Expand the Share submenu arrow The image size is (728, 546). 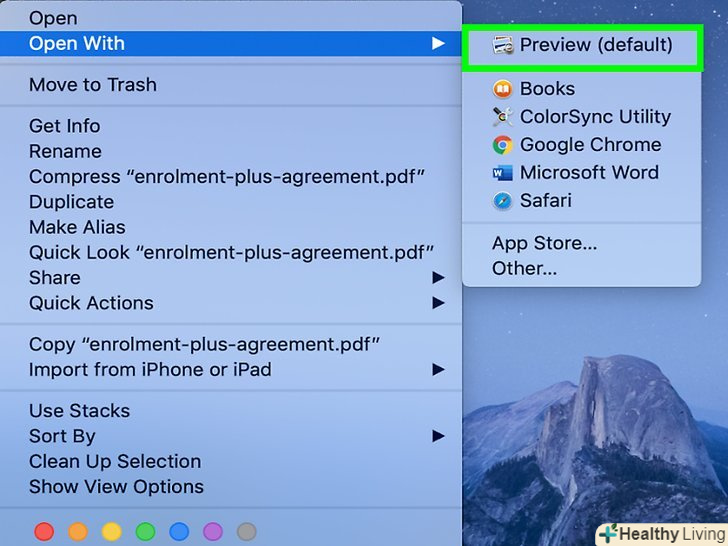[x=438, y=278]
